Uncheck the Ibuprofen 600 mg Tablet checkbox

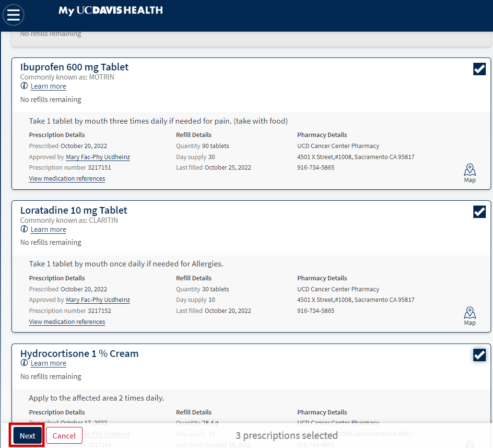tap(479, 69)
